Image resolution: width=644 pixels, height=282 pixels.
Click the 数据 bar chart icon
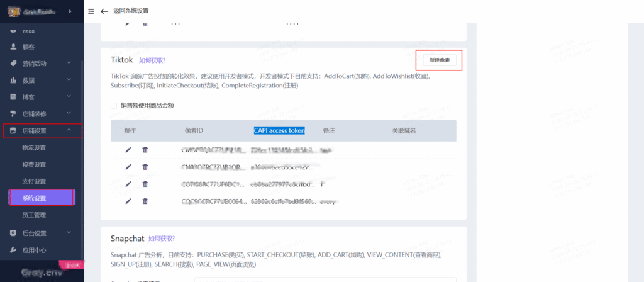tap(13, 81)
